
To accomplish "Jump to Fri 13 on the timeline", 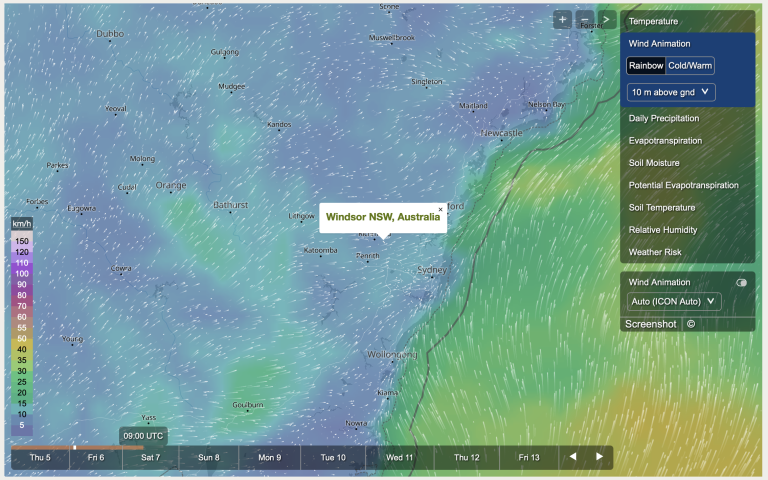I will coord(529,457).
